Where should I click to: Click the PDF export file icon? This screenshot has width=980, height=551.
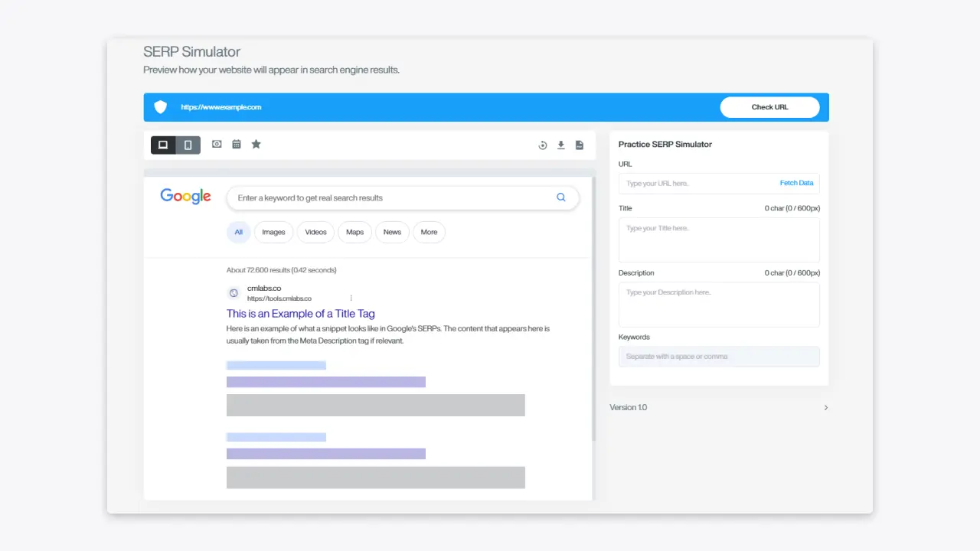tap(580, 145)
